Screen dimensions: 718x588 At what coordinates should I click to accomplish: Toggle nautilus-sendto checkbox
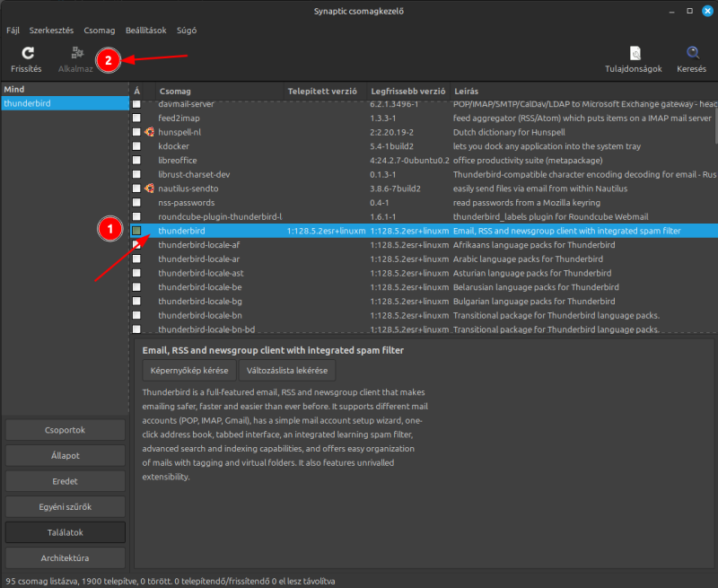pyautogui.click(x=136, y=189)
